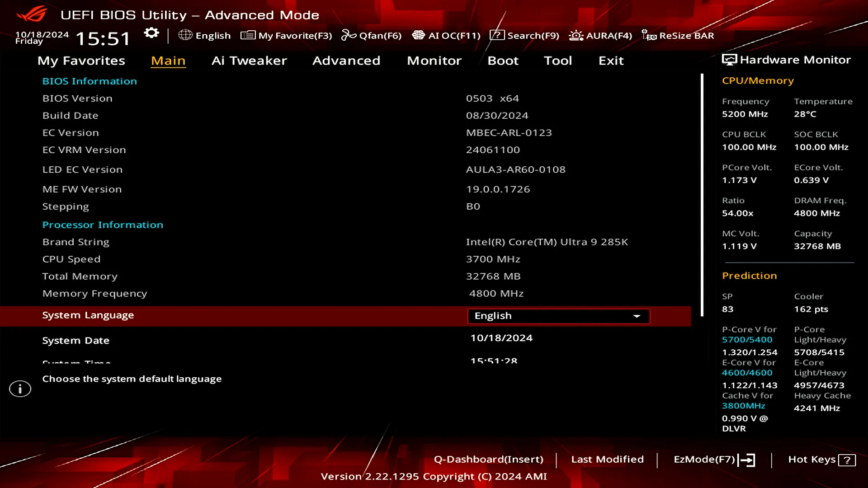Viewport: 868px width, 488px height.
Task: Click the Hot Keys question mark icon
Action: pos(847,460)
